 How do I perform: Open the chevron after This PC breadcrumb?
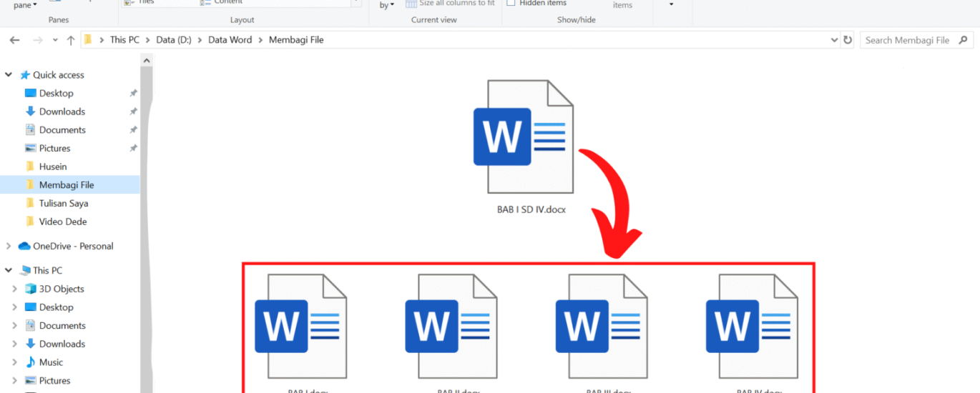pyautogui.click(x=148, y=40)
